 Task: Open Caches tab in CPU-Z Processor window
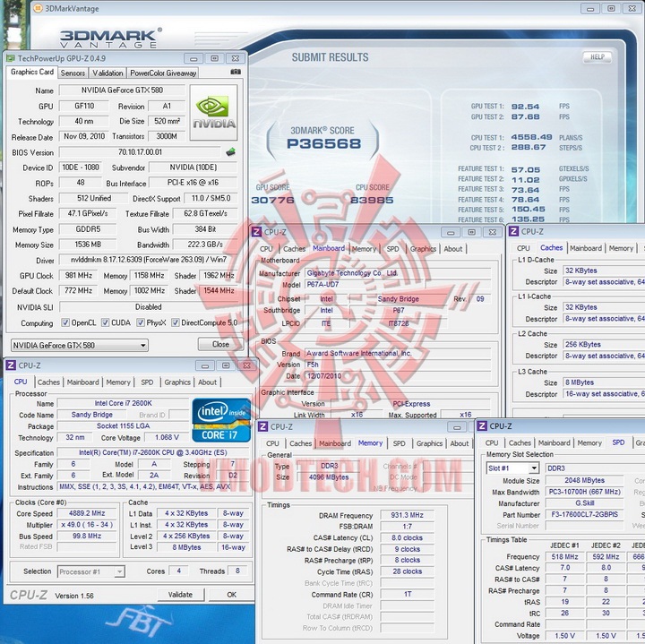coord(48,382)
